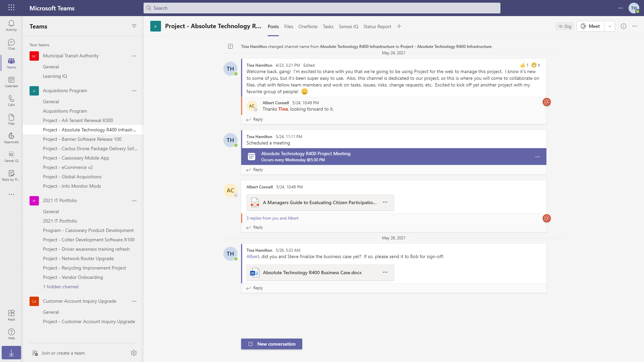Download the desktop app
The width and height of the screenshot is (644, 362).
click(11, 353)
